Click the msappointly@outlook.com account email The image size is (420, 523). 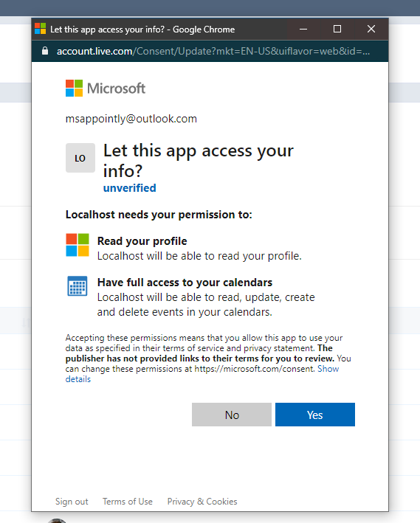131,119
